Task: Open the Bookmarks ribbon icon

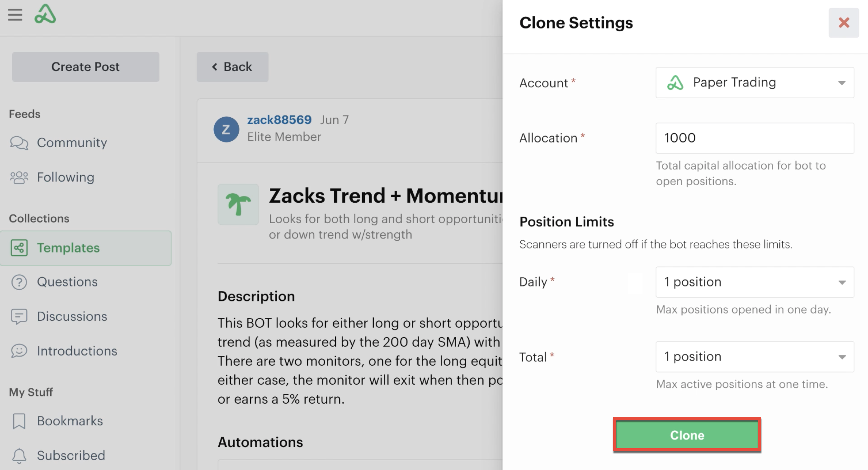Action: pos(19,421)
